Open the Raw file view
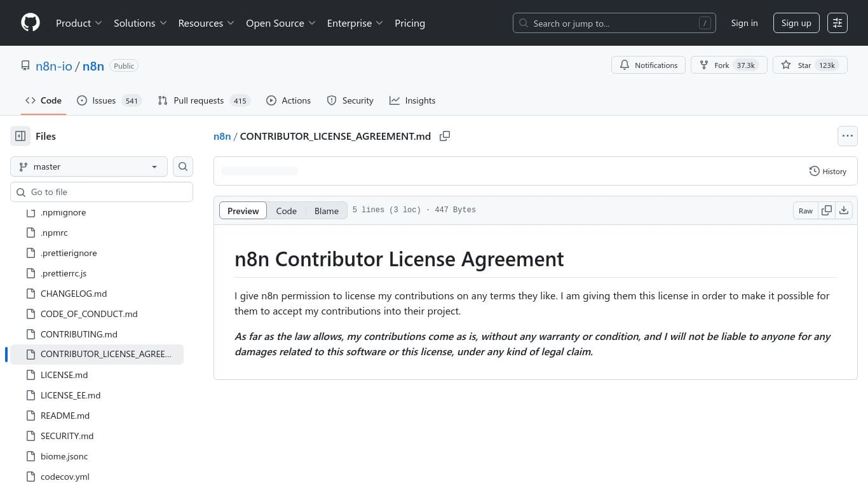Viewport: 868px width, 488px height. click(x=806, y=210)
